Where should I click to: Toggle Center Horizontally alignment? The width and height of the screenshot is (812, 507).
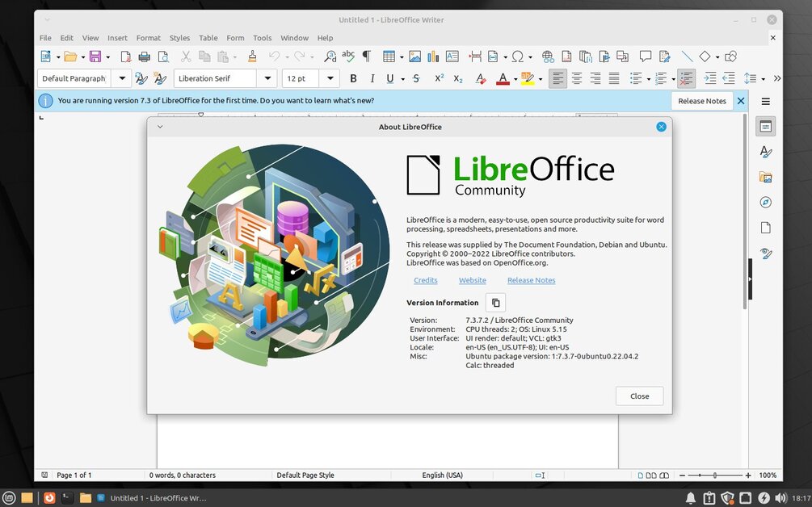tap(576, 78)
